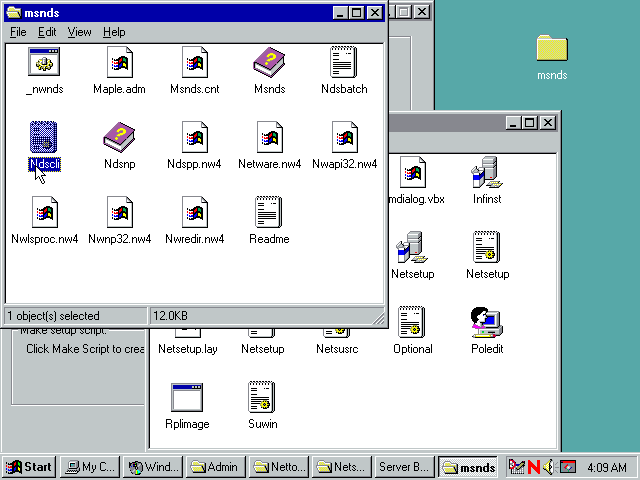Click the Start button

tap(29, 467)
